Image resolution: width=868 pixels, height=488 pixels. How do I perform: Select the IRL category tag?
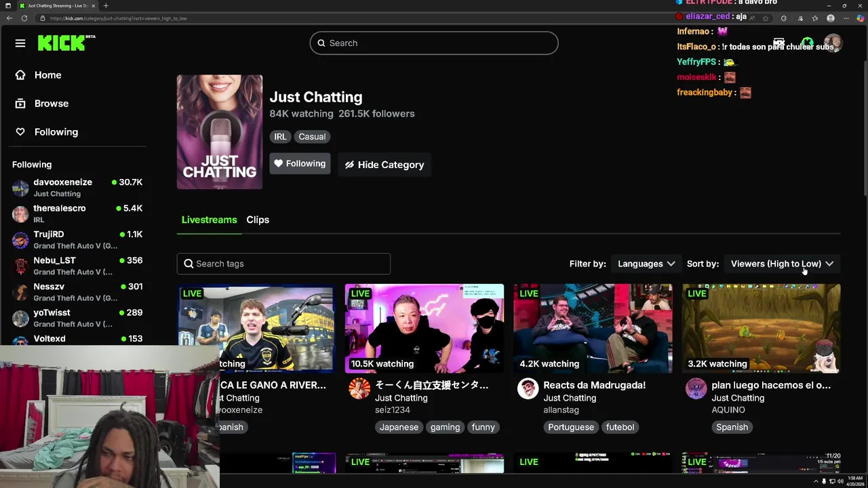point(280,137)
